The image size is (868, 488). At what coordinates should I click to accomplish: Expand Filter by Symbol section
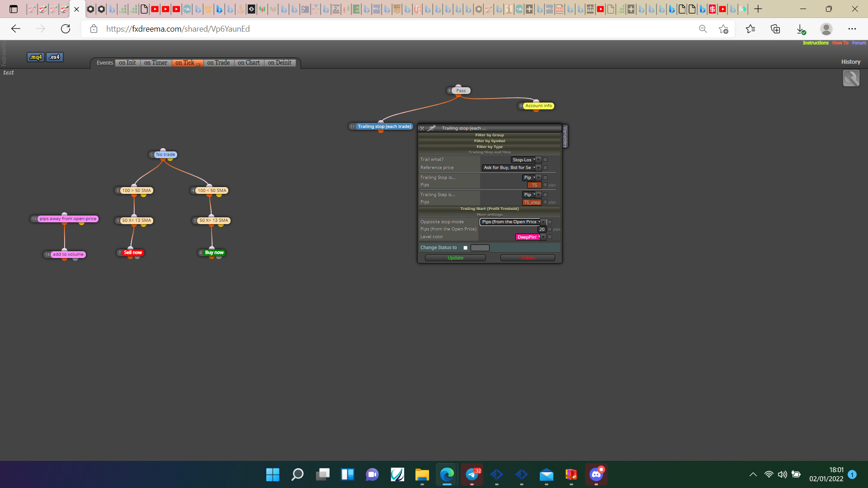pos(490,141)
